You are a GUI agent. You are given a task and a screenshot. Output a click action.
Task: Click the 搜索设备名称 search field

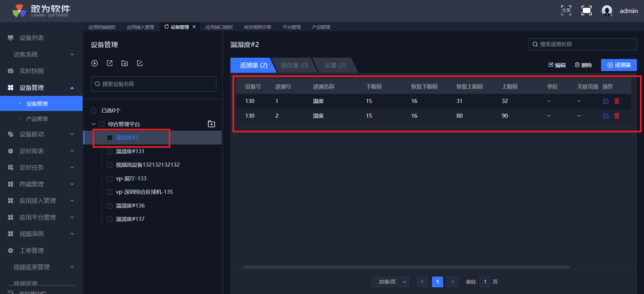point(154,84)
